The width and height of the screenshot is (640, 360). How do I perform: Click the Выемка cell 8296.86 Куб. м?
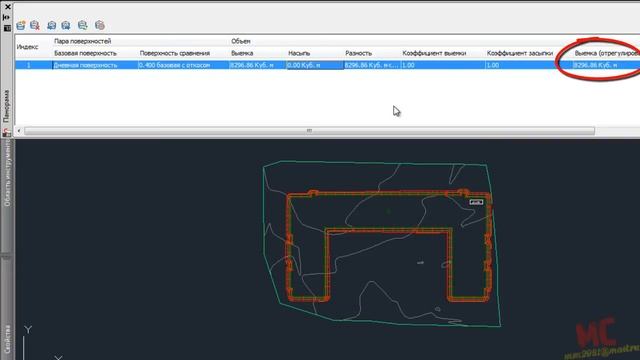coord(258,65)
